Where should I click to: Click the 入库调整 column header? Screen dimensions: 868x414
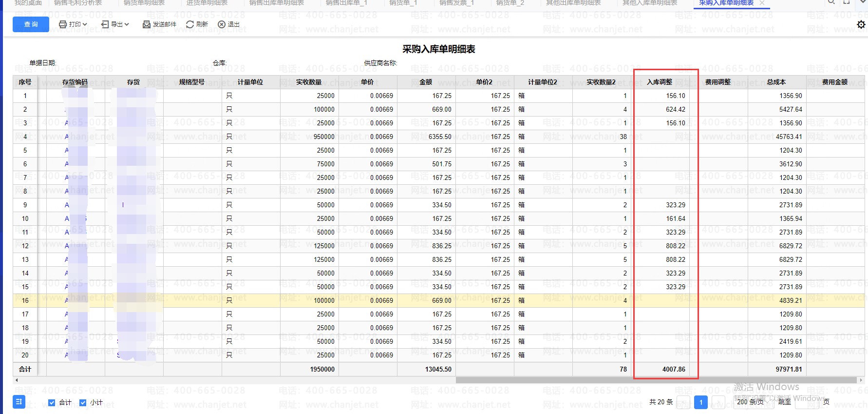pos(660,82)
